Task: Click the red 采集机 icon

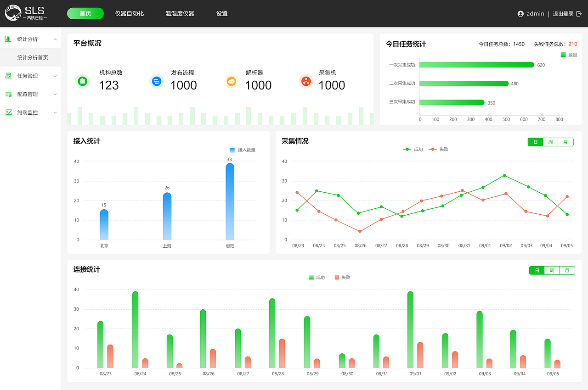Action: point(305,81)
